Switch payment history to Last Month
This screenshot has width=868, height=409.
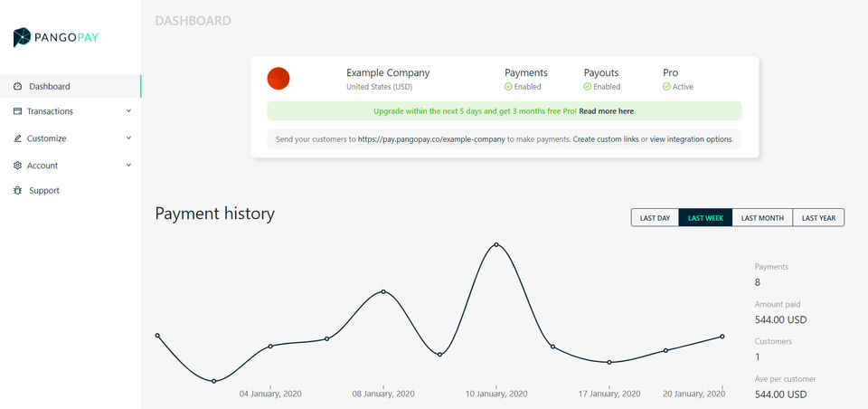tap(762, 218)
